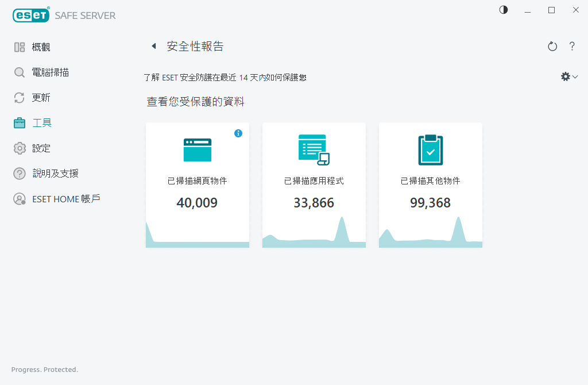Select the 說明及支援 menu item
Image resolution: width=588 pixels, height=385 pixels.
click(x=55, y=174)
